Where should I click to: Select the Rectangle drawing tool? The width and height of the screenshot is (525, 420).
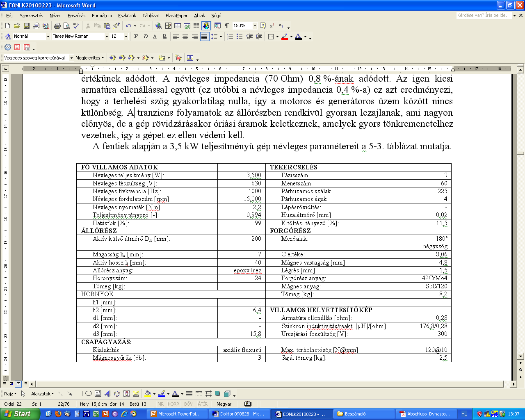point(79,394)
